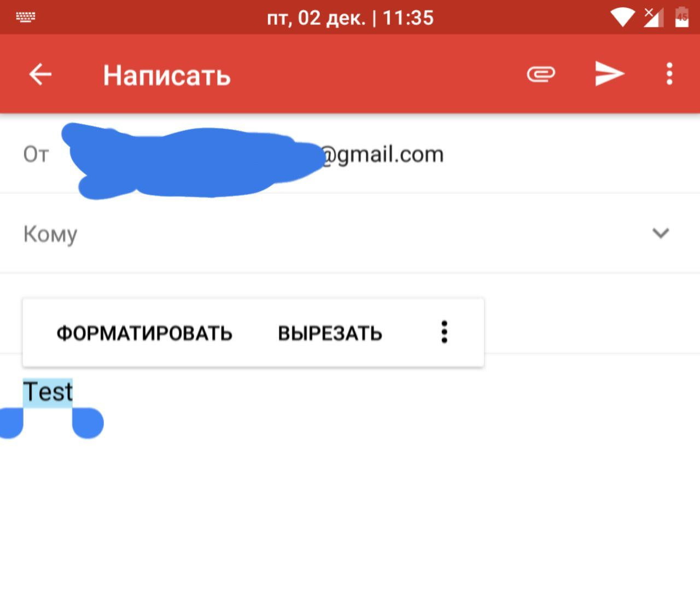The height and width of the screenshot is (605, 700).
Task: Tap the Кому recipient field
Action: 350,234
